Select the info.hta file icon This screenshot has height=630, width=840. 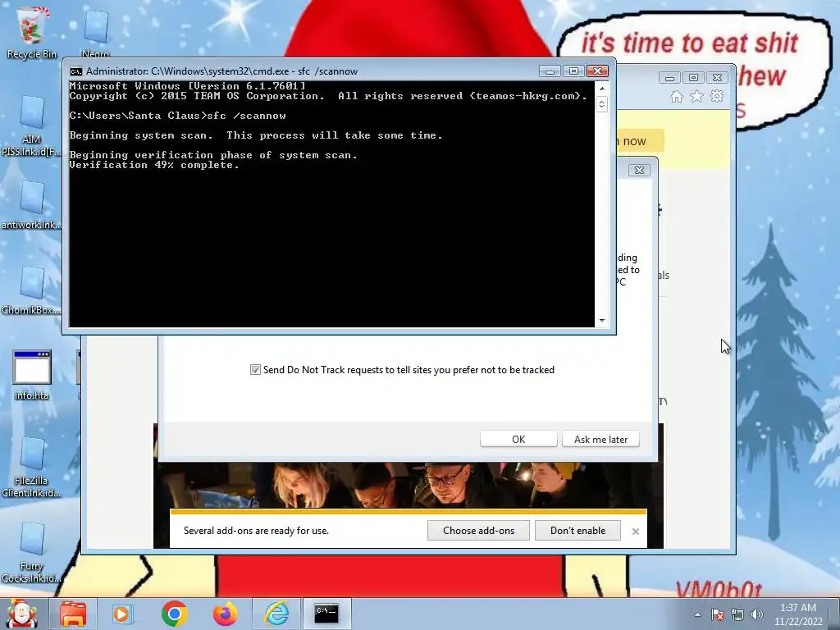coord(32,375)
